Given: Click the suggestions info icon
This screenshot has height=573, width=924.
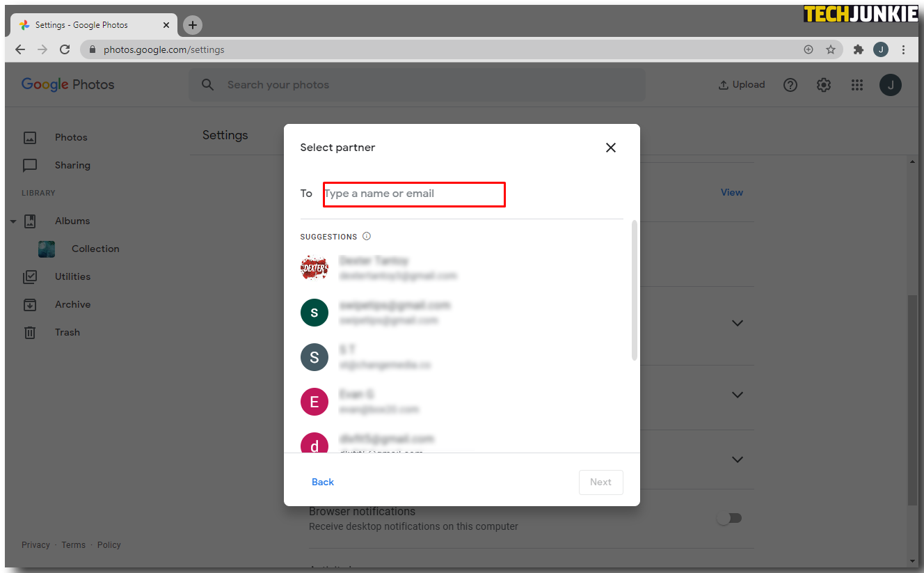Looking at the screenshot, I should (367, 236).
